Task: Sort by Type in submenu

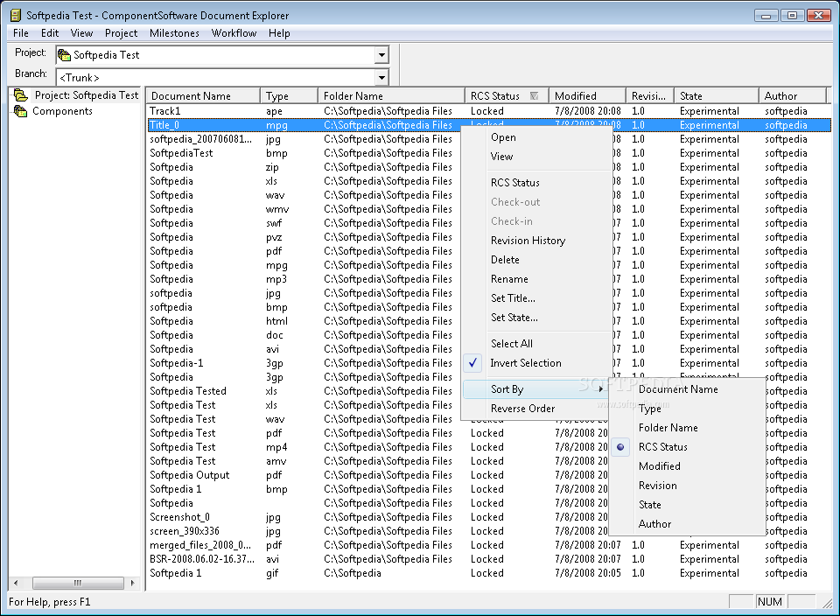Action: tap(688, 409)
